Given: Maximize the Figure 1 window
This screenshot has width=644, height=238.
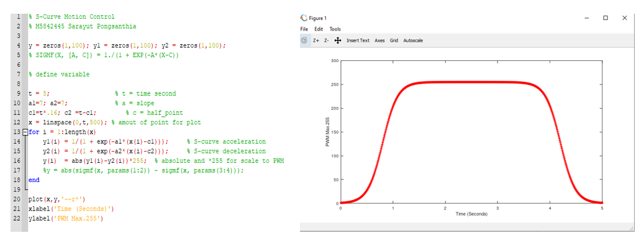Looking at the screenshot, I should 605,17.
